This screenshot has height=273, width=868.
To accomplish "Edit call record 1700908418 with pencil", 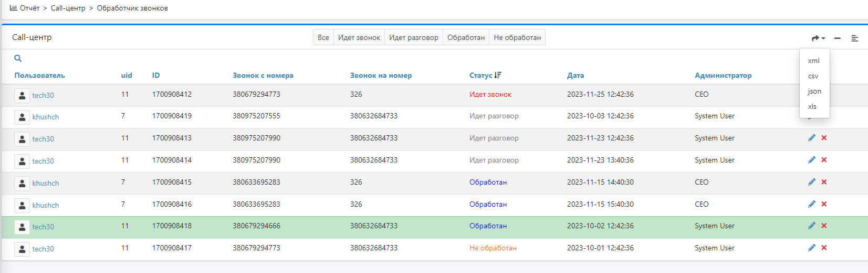I will (811, 226).
